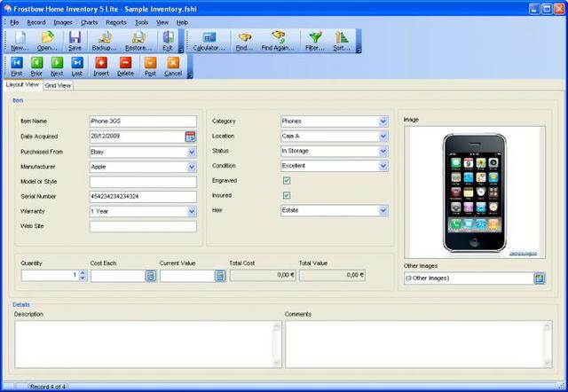The height and width of the screenshot is (392, 568).
Task: Click the iPhone image thumbnail
Action: point(475,192)
